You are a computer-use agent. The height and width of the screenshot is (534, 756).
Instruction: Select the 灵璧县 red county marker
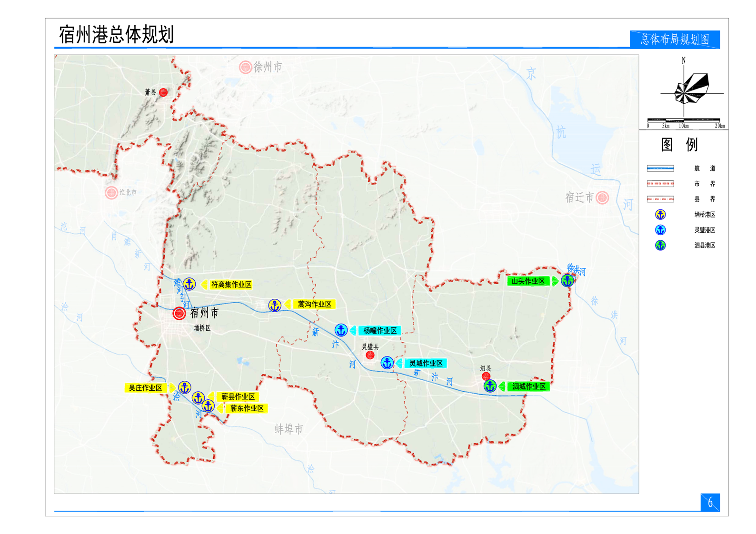pyautogui.click(x=370, y=355)
